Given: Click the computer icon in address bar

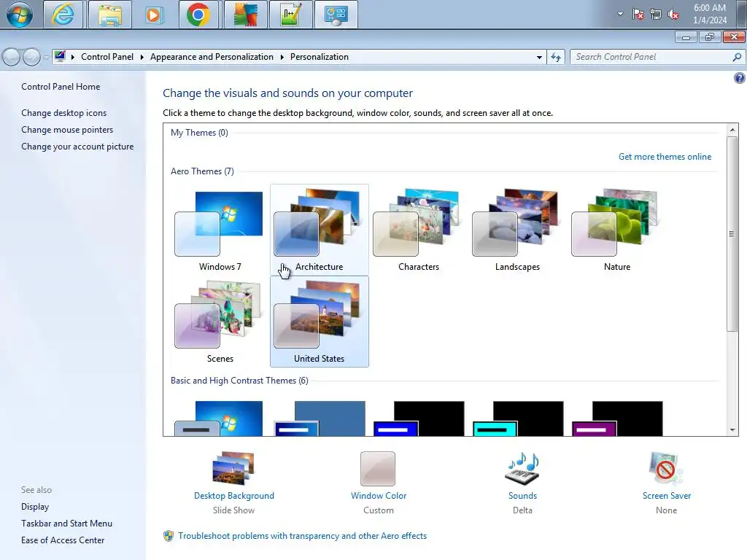Looking at the screenshot, I should pos(60,57).
